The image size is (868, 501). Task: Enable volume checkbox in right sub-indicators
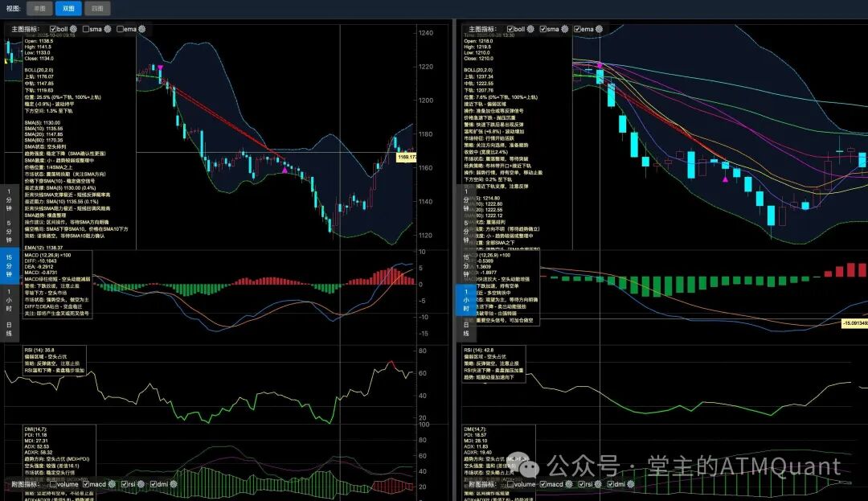point(510,484)
